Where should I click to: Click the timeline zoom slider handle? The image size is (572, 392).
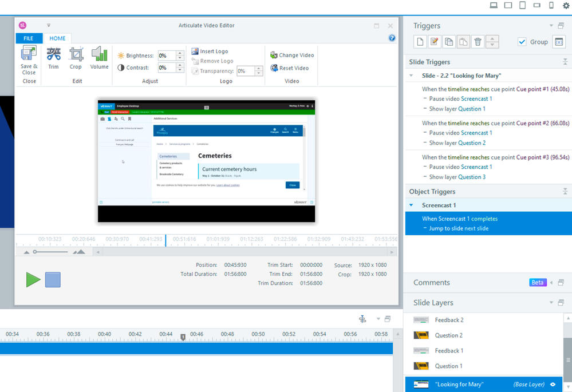click(x=35, y=252)
